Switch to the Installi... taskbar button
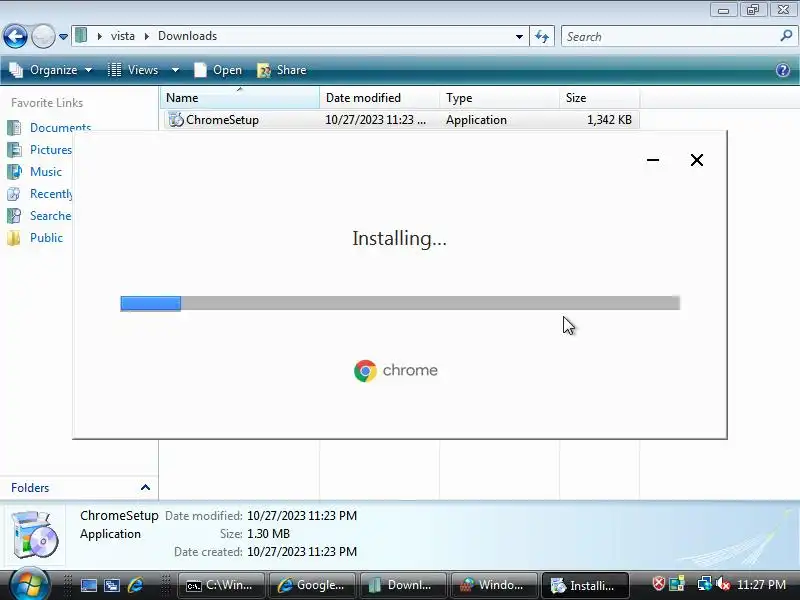The image size is (800, 600). point(585,585)
